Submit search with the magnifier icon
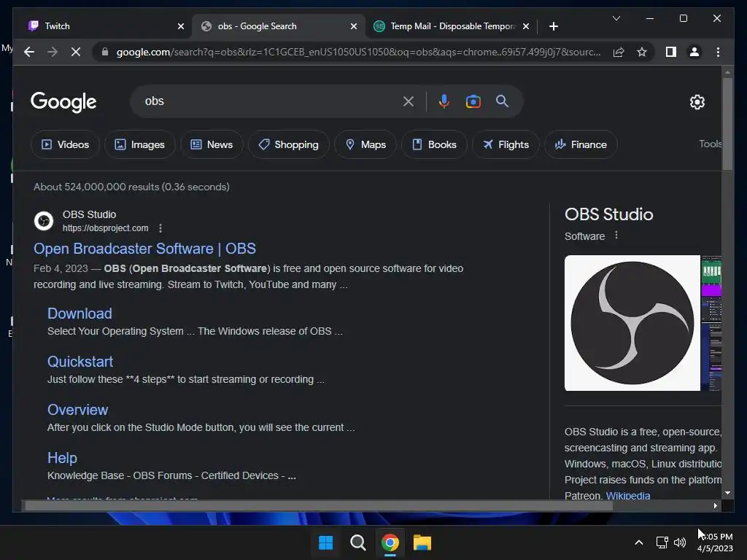The width and height of the screenshot is (747, 560). [502, 101]
